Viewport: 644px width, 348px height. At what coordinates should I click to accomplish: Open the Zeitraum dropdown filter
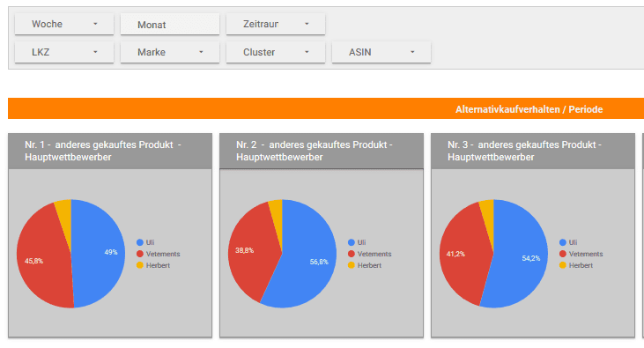coord(275,25)
